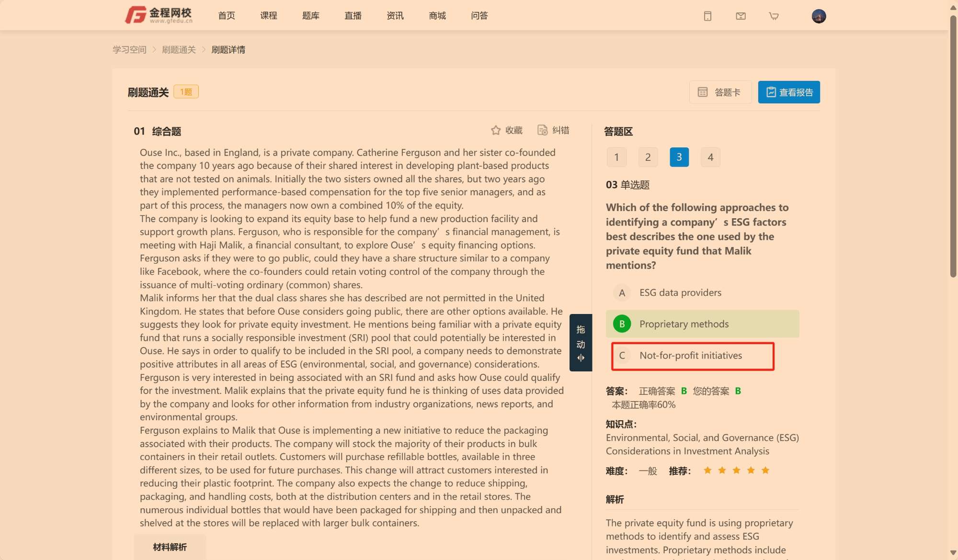The width and height of the screenshot is (958, 560).
Task: Select option B Proprietary methods
Action: point(703,324)
